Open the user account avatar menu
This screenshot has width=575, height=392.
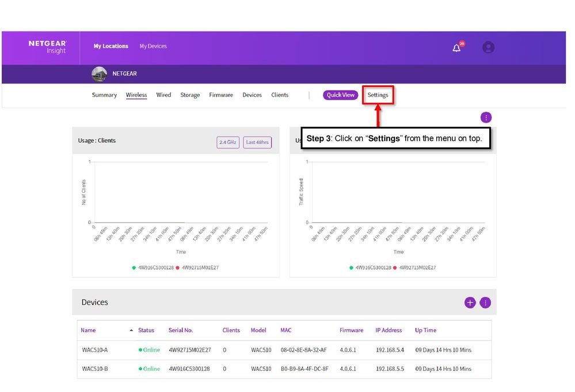(x=488, y=47)
